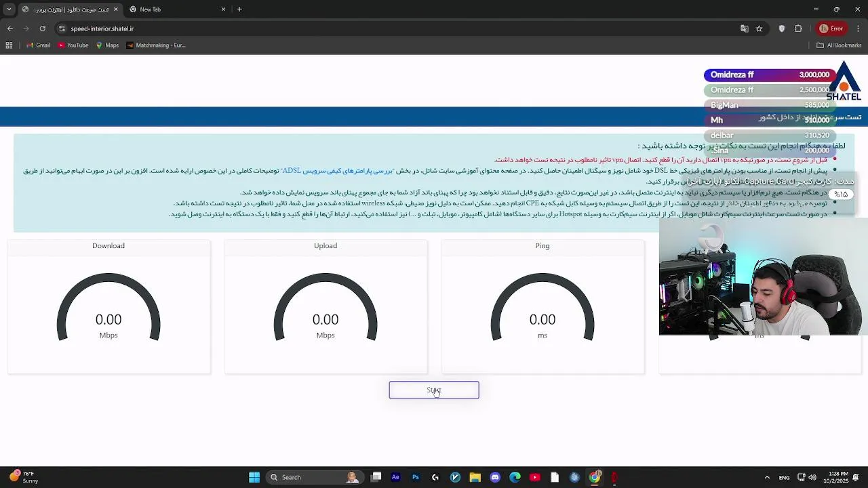Viewport: 868px width, 488px height.
Task: Click the delbar 310,520 leaderboard row
Action: coord(769,135)
